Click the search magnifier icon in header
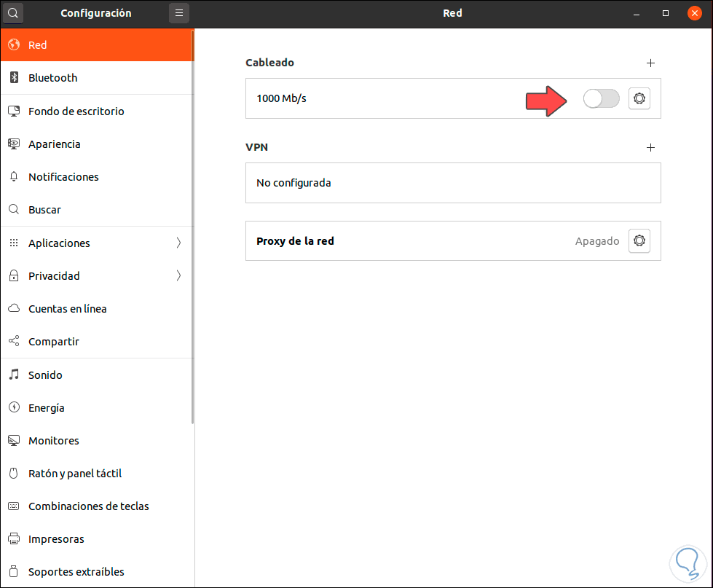 point(13,13)
